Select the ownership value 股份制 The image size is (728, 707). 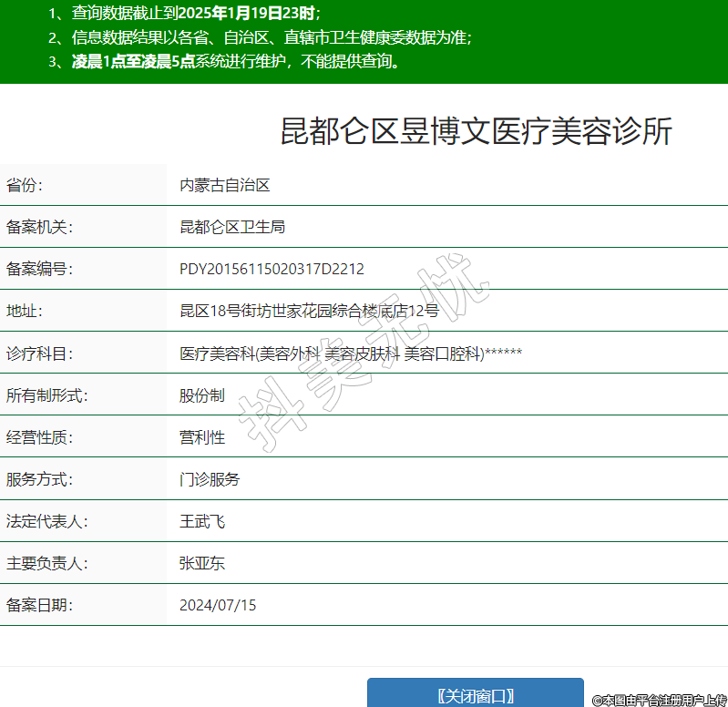(202, 395)
